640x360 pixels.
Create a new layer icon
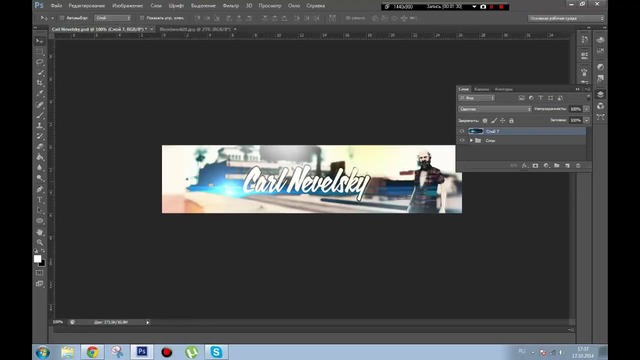(x=567, y=166)
